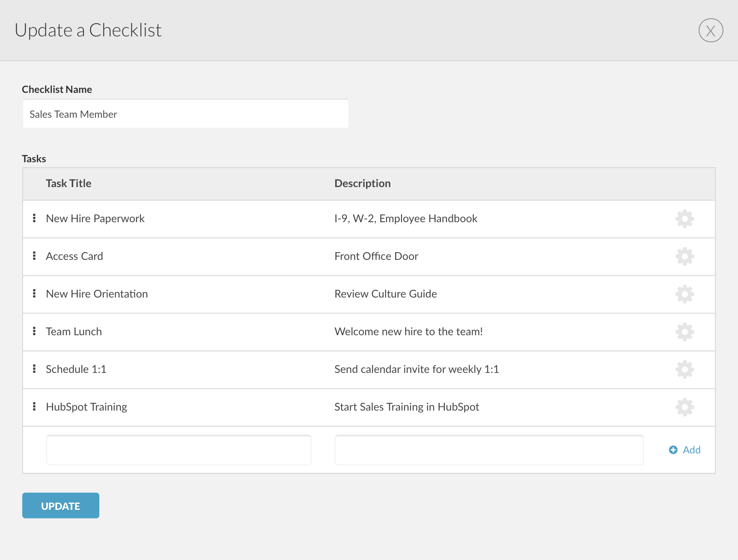Click drag handle for New Hire Orientation

point(34,293)
